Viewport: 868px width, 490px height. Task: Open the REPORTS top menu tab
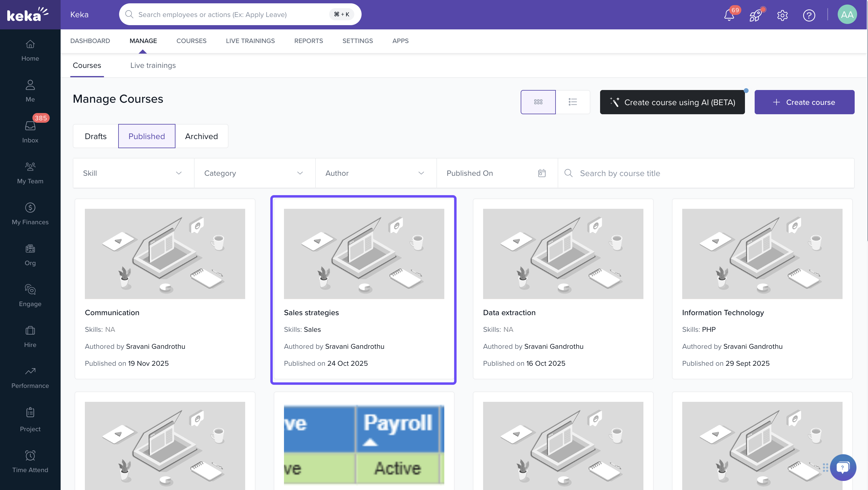point(308,41)
